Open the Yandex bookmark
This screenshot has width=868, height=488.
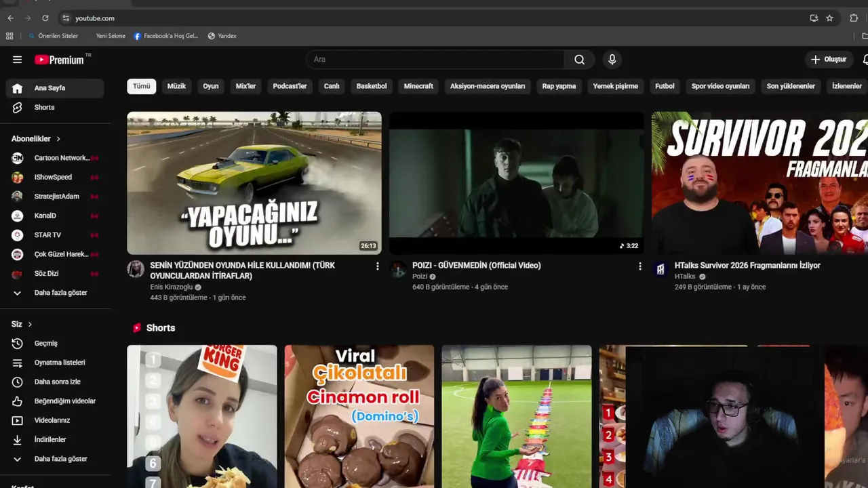pyautogui.click(x=222, y=36)
